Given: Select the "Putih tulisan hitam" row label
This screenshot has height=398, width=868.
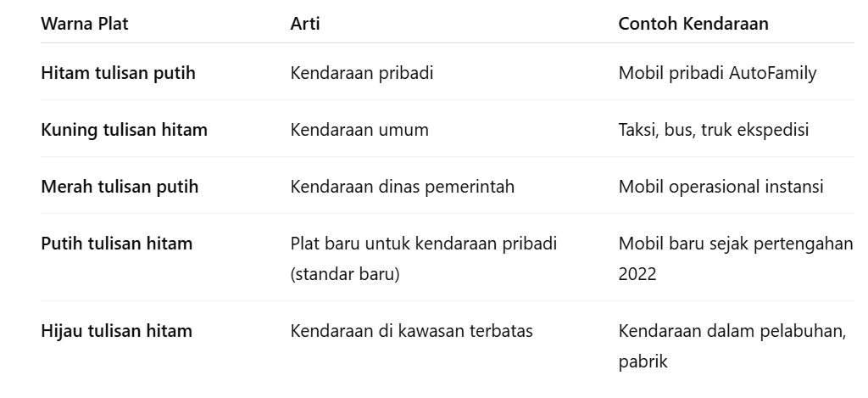Looking at the screenshot, I should pyautogui.click(x=117, y=244).
